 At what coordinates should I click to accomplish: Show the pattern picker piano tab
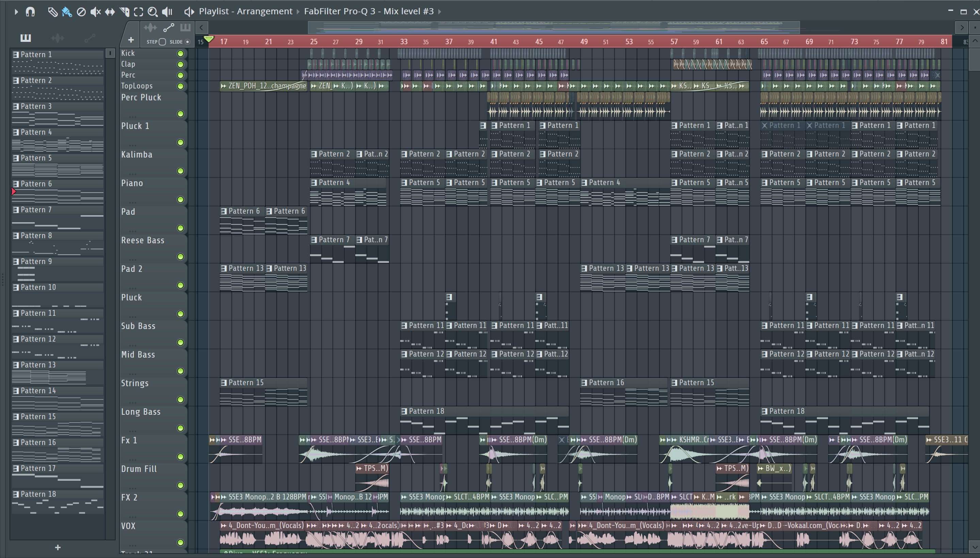pos(25,37)
